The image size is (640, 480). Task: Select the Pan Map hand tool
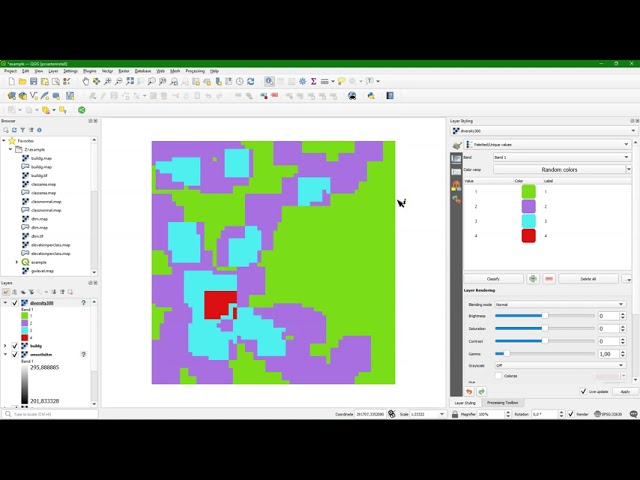click(x=85, y=81)
